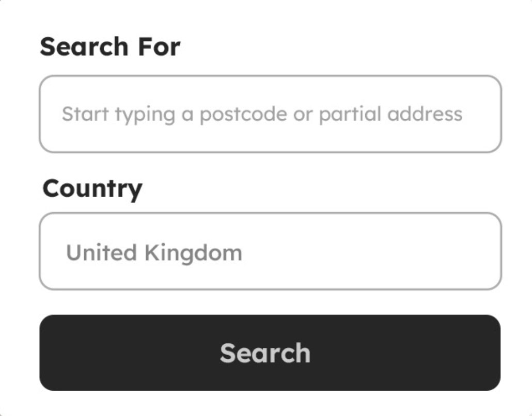Activate the text field under Search For

click(x=270, y=114)
